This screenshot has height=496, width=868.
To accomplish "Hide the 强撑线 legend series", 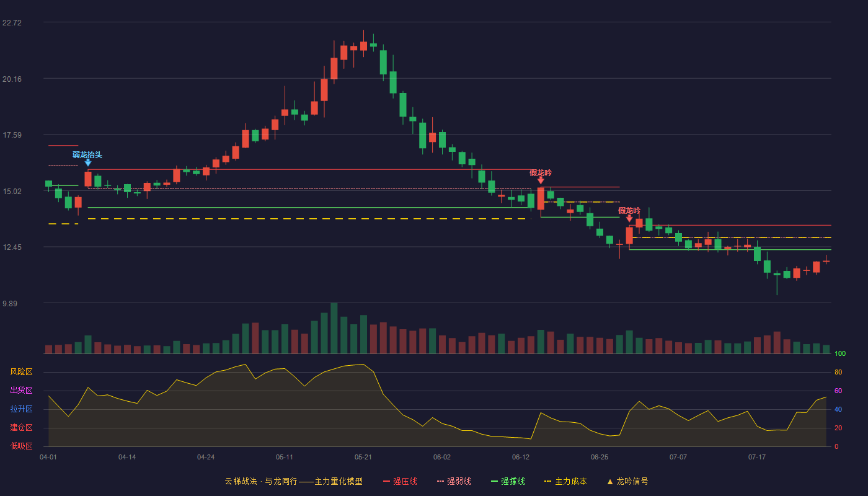I will [508, 481].
